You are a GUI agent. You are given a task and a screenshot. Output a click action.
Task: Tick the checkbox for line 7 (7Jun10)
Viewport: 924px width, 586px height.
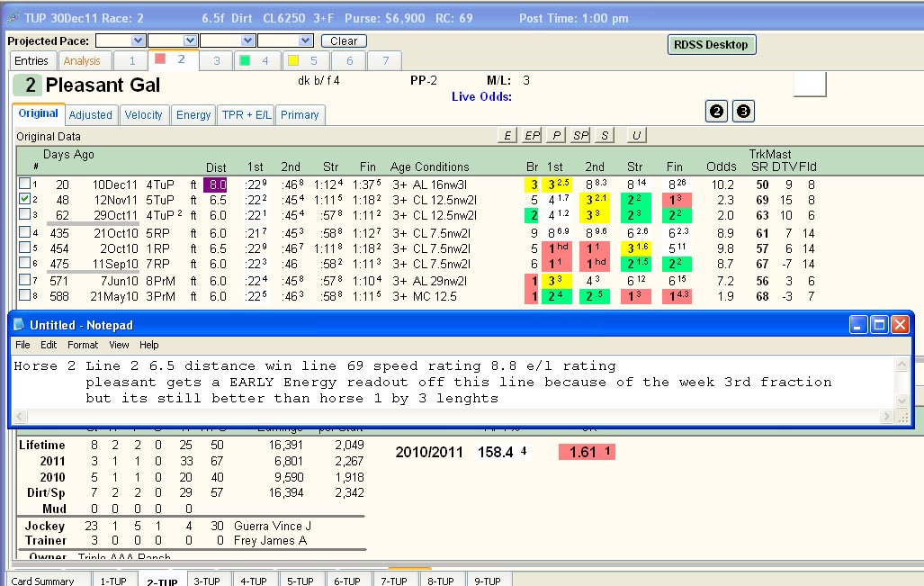(x=25, y=279)
